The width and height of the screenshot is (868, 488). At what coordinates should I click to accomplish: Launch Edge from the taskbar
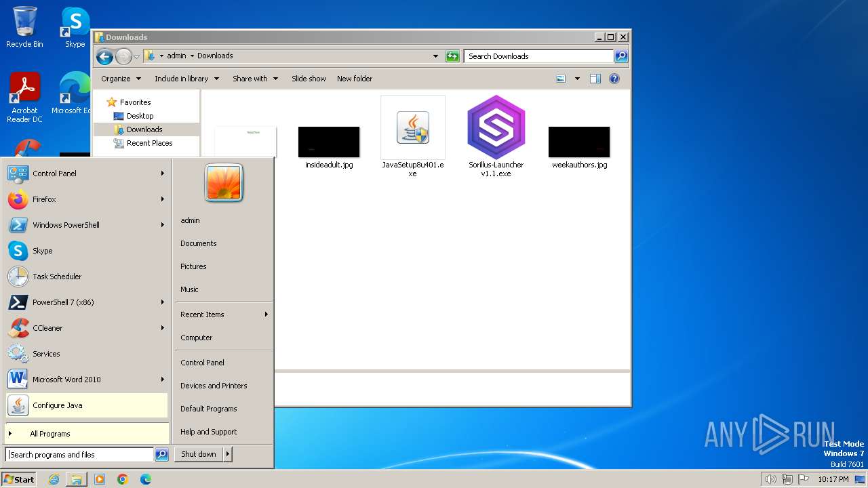146,479
